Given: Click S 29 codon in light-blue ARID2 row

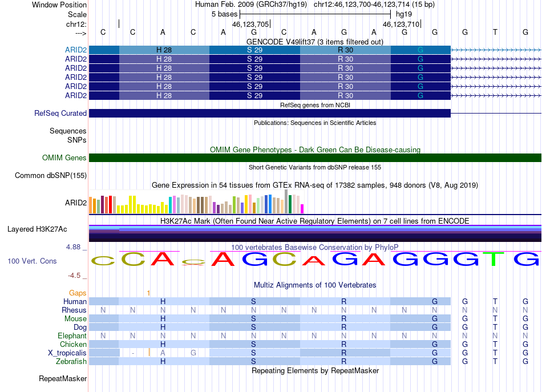Looking at the screenshot, I should [255, 50].
